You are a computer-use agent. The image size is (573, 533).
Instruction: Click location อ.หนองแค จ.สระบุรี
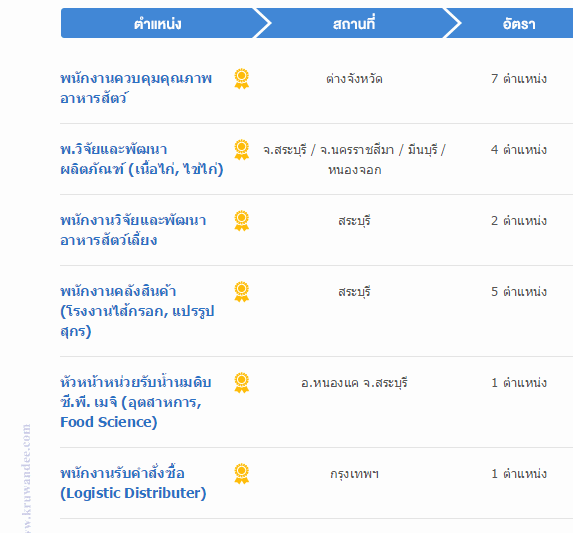(x=354, y=383)
